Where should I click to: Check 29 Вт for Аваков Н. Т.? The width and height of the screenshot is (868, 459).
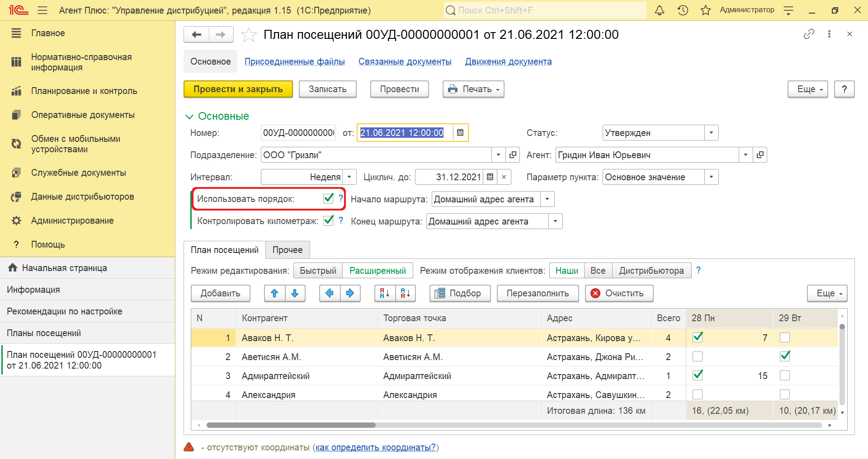785,337
